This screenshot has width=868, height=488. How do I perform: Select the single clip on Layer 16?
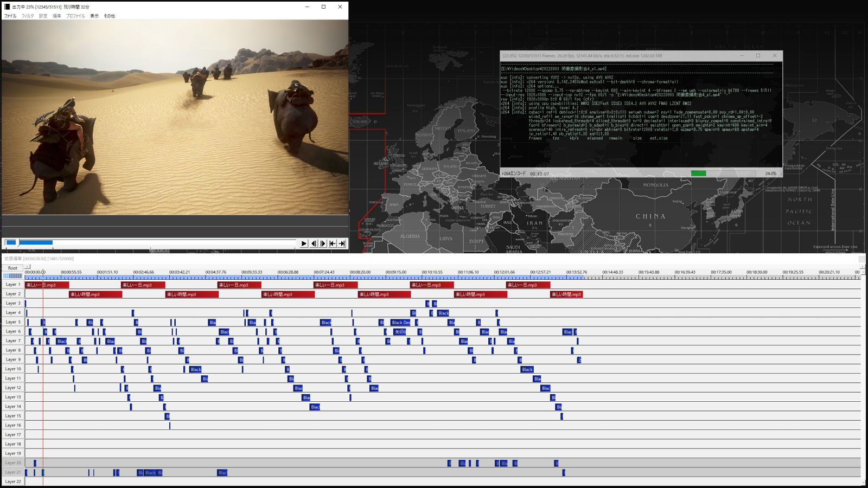click(170, 426)
